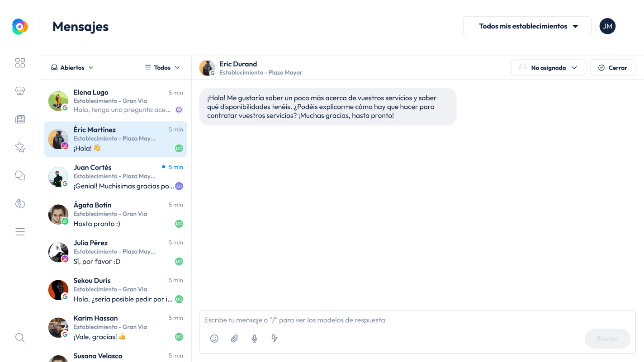The image size is (644, 362).
Task: Click the Mensajes page heading
Action: click(80, 27)
